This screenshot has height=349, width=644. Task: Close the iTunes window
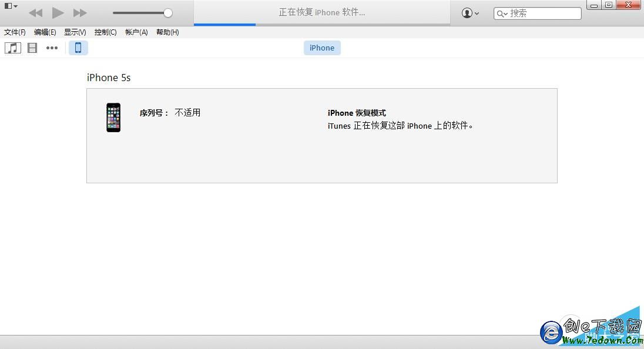click(629, 5)
